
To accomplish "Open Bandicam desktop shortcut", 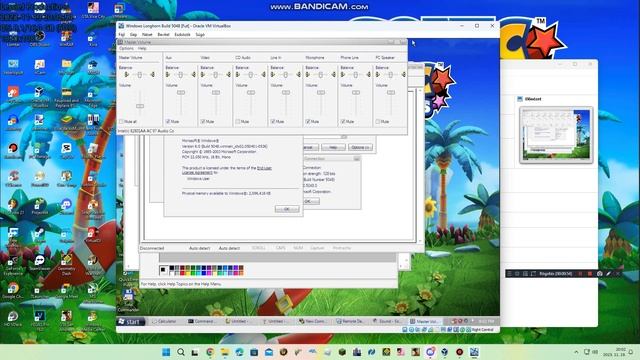I will click(x=13, y=151).
